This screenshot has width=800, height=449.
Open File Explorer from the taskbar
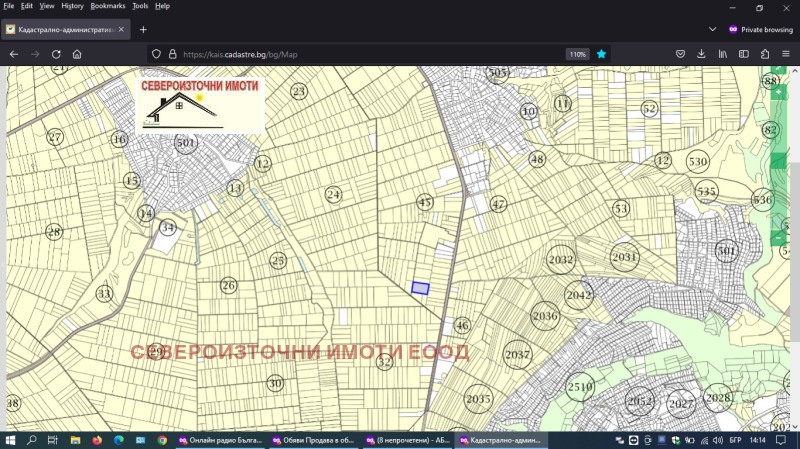[x=75, y=440]
